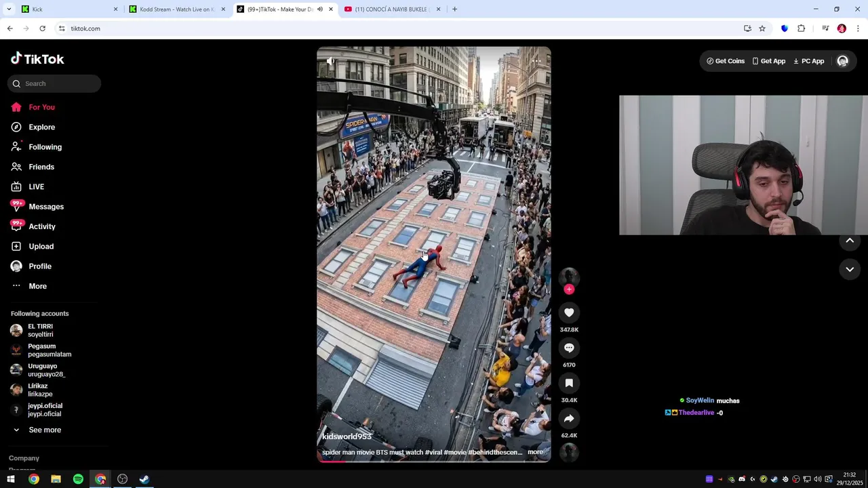Close the TikTok browser tab
The height and width of the screenshot is (488, 868).
click(331, 9)
